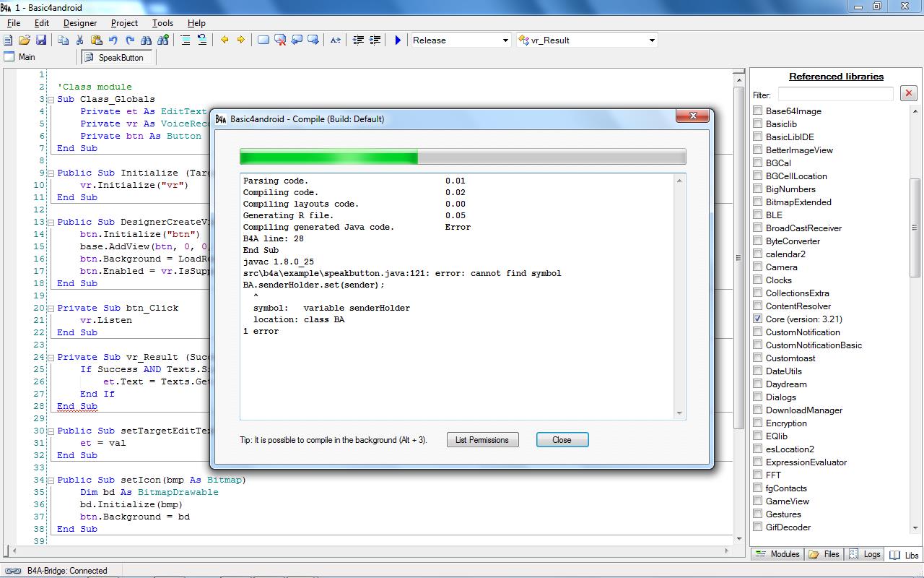Save the project using the floppy disk icon
924x578 pixels.
pos(41,40)
